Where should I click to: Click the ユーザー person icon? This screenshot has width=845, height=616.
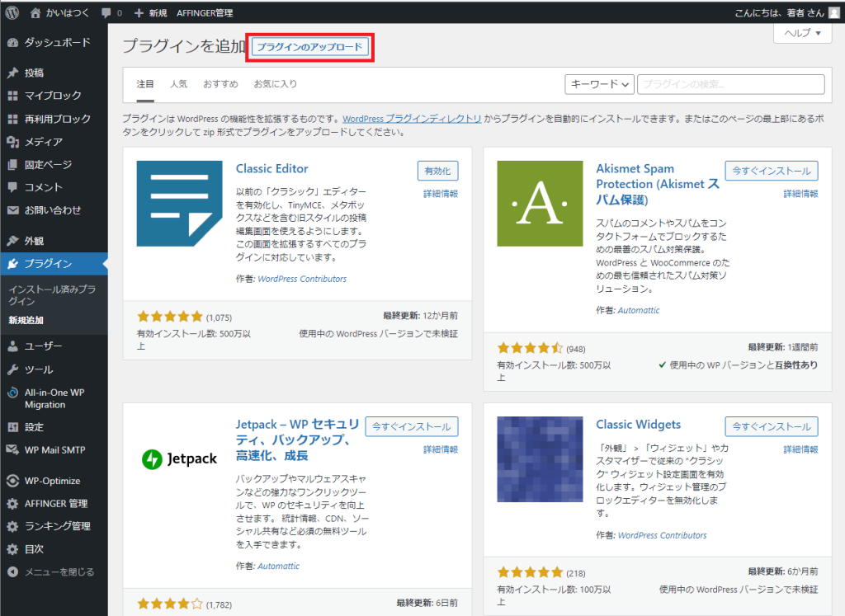click(x=13, y=346)
